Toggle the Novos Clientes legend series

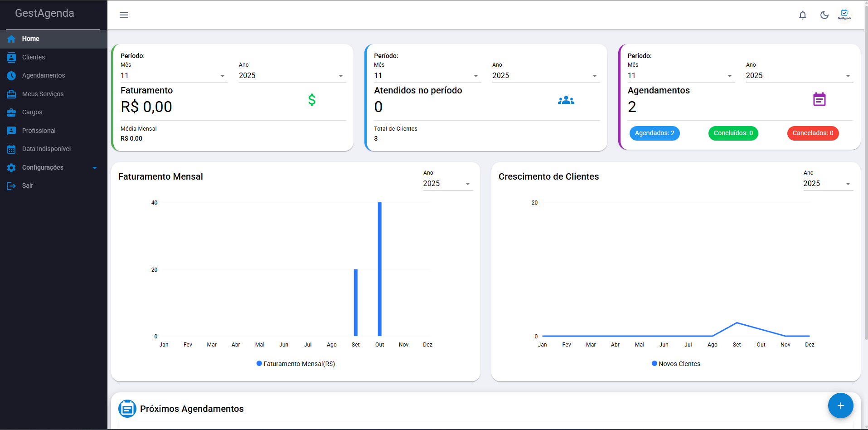pos(676,364)
